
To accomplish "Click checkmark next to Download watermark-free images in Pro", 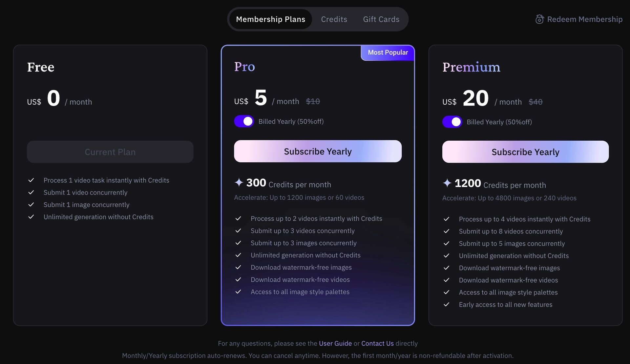I will point(238,268).
